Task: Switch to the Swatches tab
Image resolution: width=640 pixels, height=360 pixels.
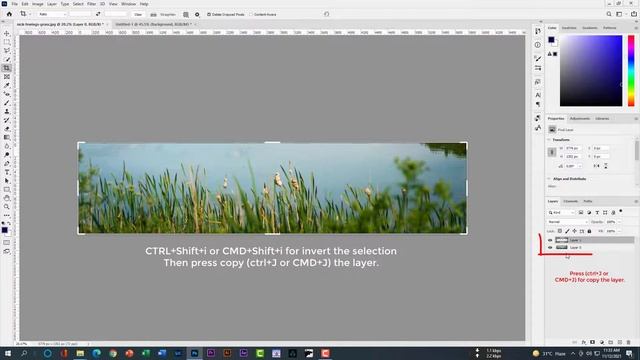Action: tap(569, 28)
